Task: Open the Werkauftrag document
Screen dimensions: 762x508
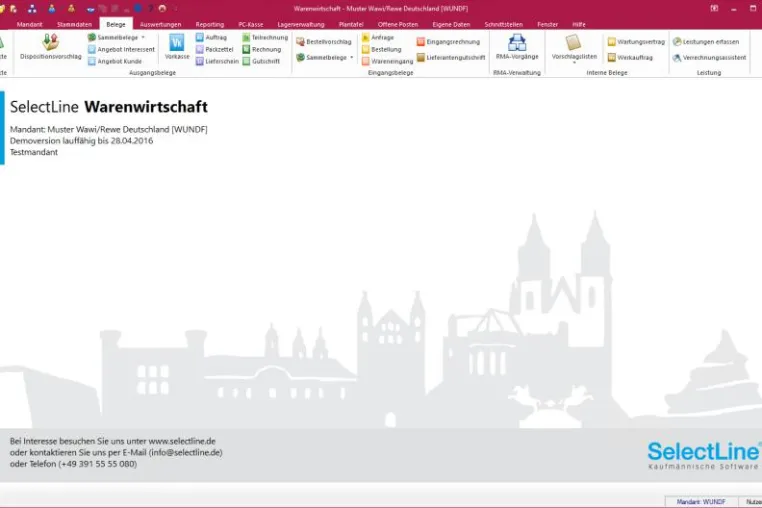Action: pyautogui.click(x=630, y=57)
